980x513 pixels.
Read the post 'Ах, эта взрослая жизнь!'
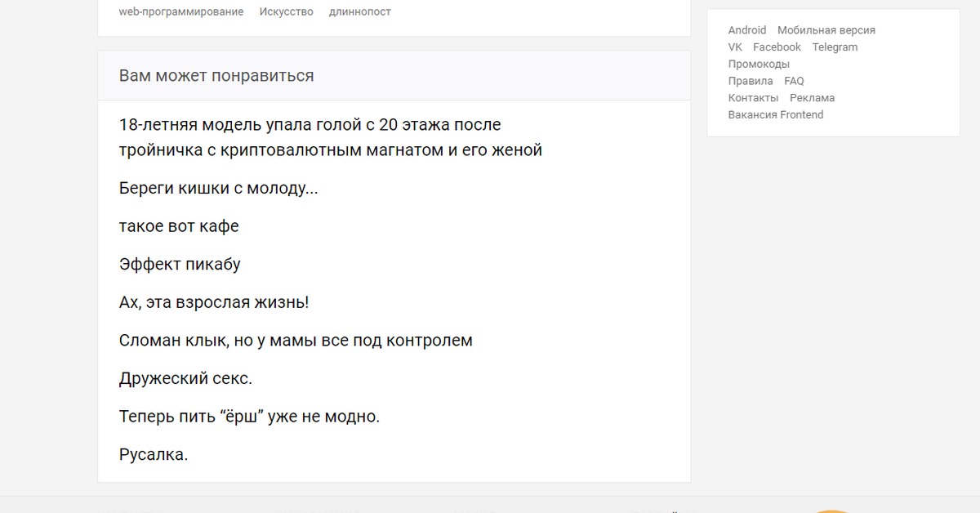pyautogui.click(x=214, y=302)
